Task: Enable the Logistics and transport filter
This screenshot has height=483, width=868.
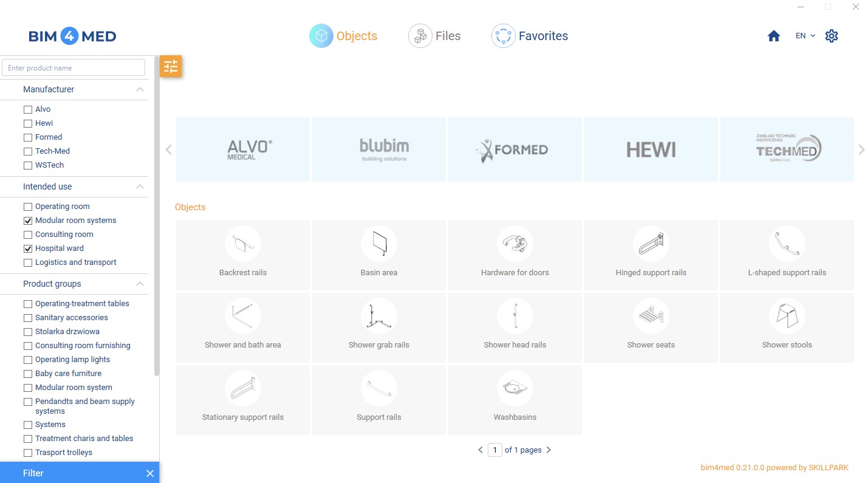Action: click(27, 262)
